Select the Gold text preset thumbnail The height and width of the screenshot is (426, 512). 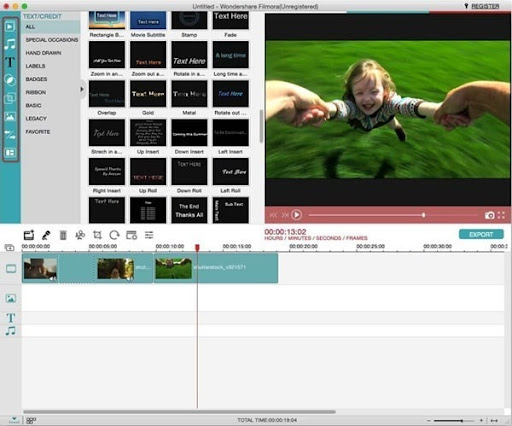148,94
